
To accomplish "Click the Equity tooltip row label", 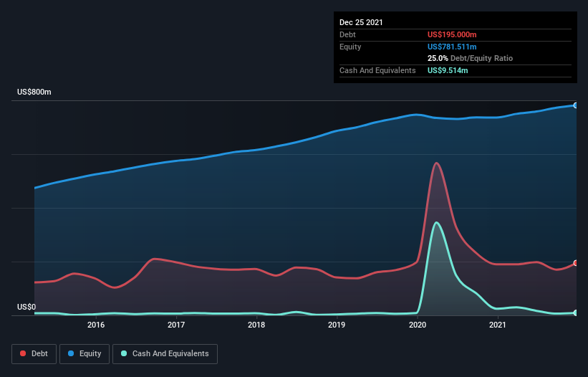I will coord(350,47).
